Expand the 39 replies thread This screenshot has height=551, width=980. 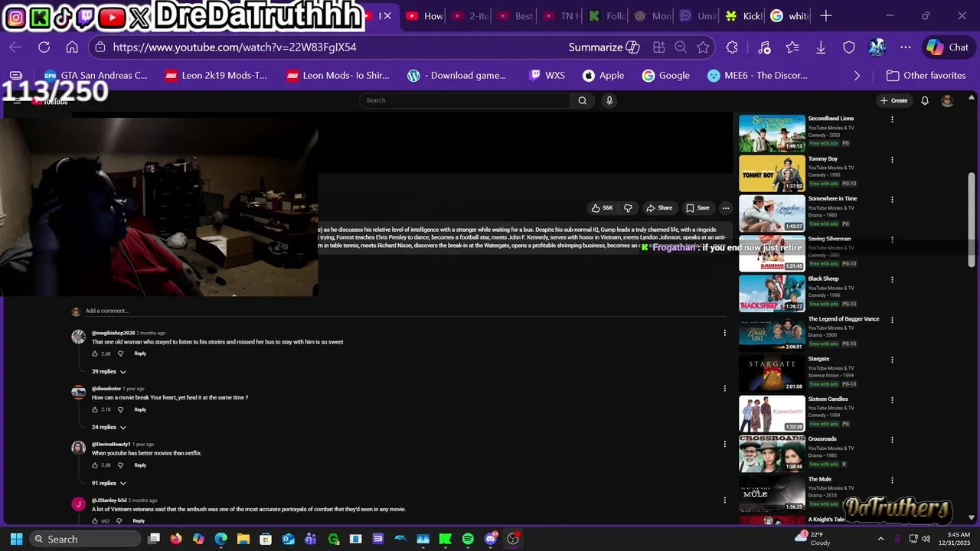tap(109, 372)
